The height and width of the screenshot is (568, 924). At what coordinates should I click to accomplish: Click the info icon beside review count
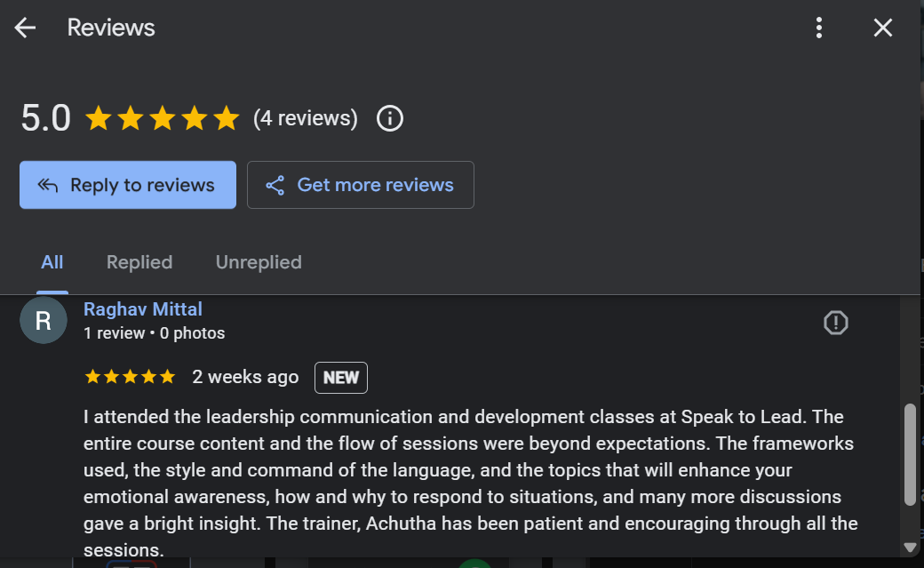[x=390, y=118]
